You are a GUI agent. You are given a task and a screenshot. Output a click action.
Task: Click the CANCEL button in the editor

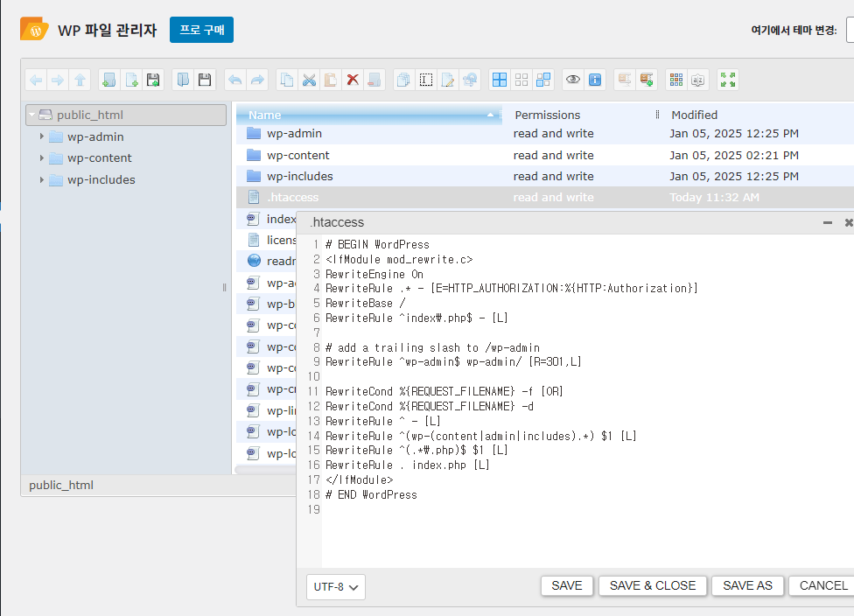point(823,585)
